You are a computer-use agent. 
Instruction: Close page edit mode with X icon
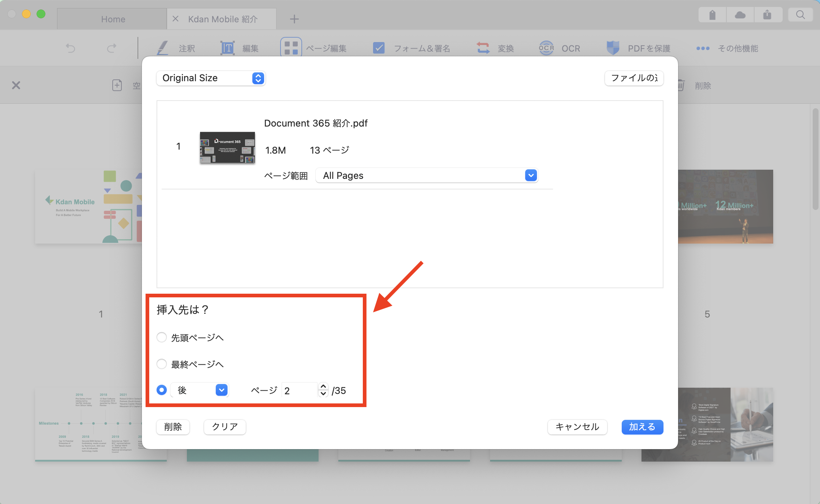(x=16, y=85)
